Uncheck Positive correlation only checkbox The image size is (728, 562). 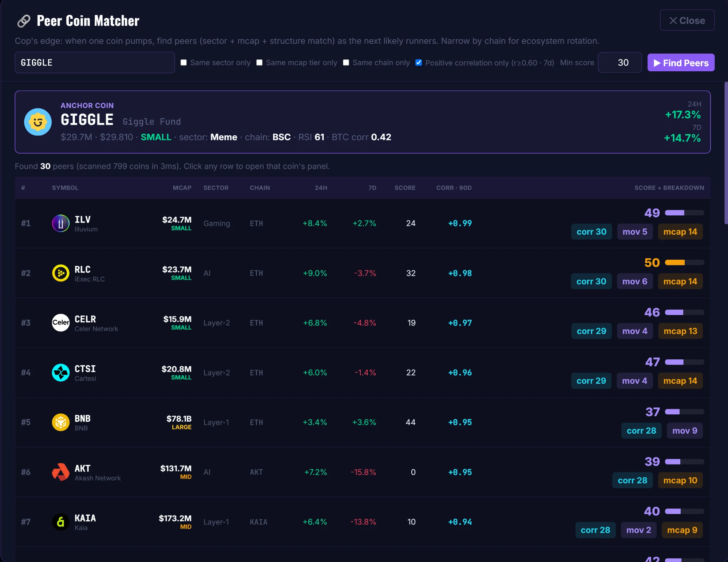(419, 63)
